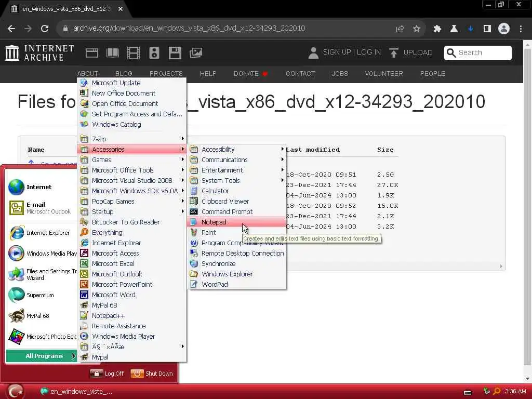This screenshot has height=399, width=532.
Task: Click the Clipboard Viewer icon
Action: click(x=194, y=201)
